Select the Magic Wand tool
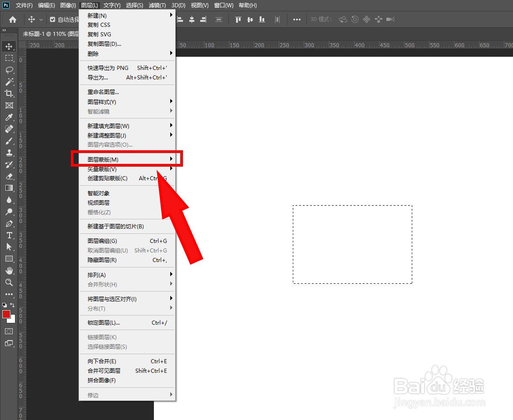 9,82
